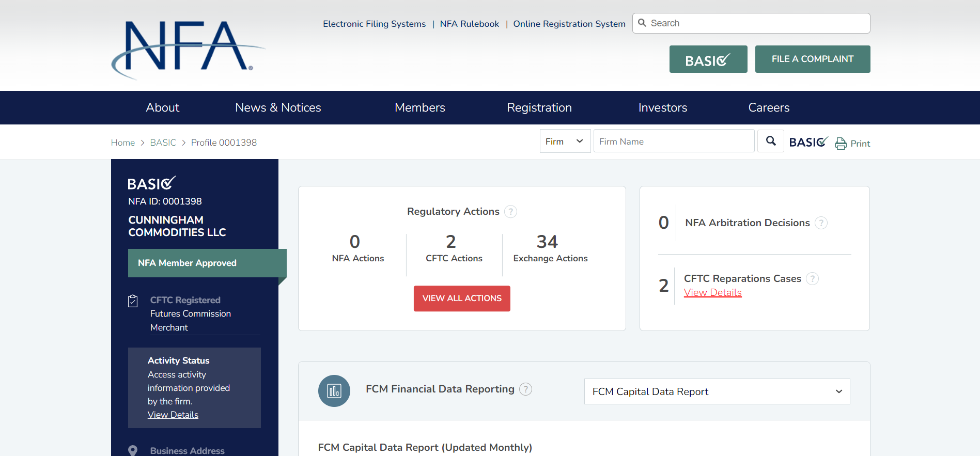Open help icon for FCM Financial Data Reporting
The height and width of the screenshot is (456, 980).
pyautogui.click(x=525, y=389)
